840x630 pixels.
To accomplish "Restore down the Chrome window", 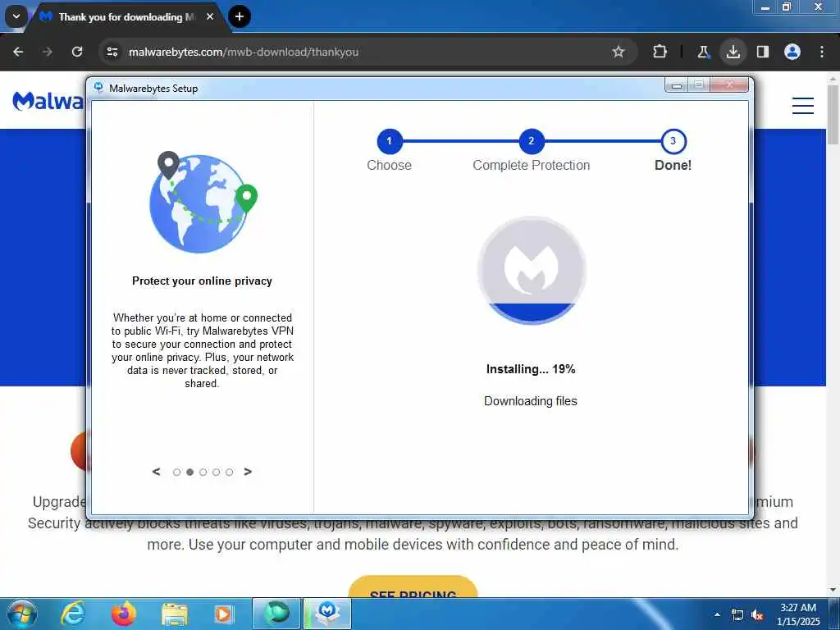I will (x=787, y=7).
